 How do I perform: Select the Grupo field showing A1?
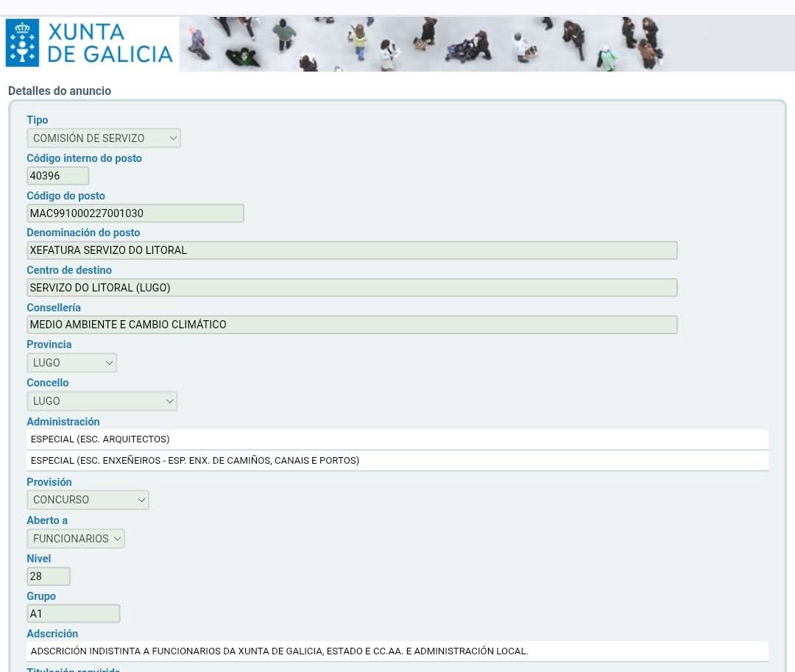point(74,614)
